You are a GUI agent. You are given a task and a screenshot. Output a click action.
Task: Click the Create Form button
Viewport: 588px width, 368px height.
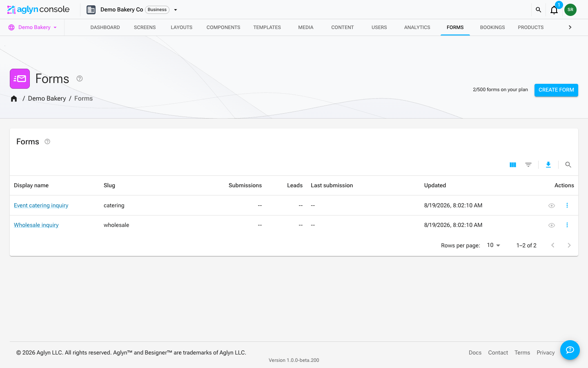pos(556,90)
